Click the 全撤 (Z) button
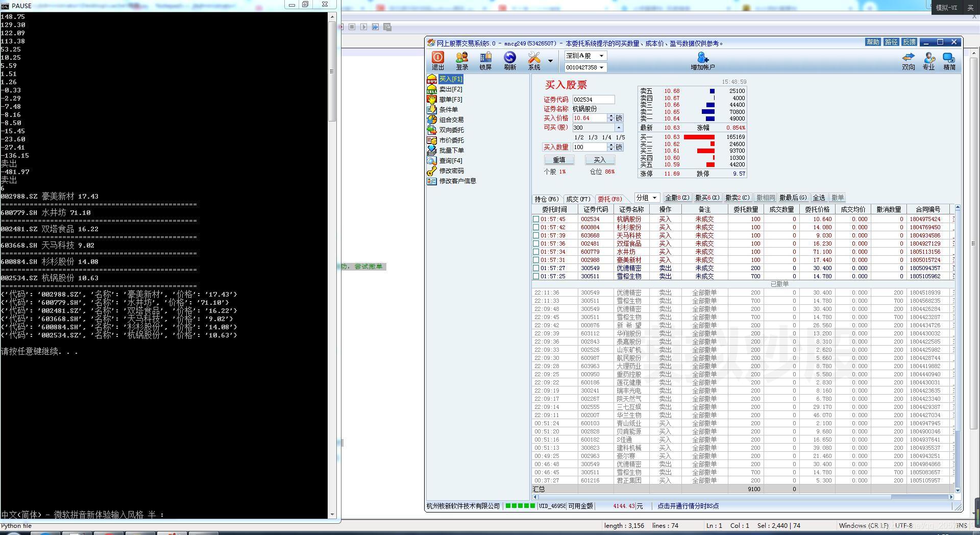The width and height of the screenshot is (980, 535). pos(677,198)
